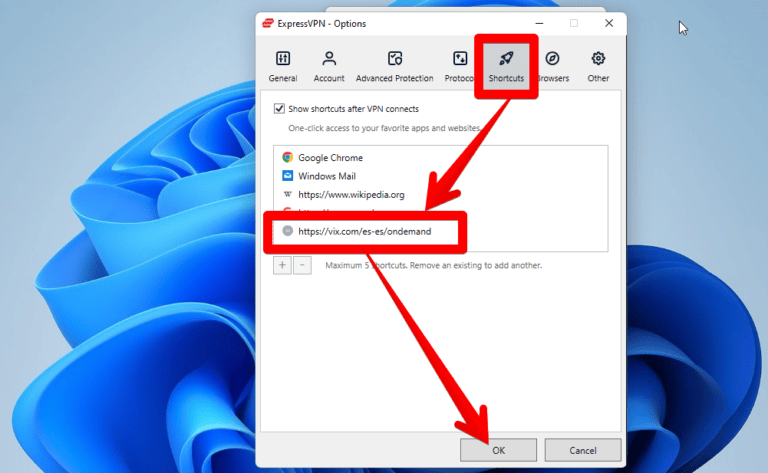Viewport: 768px width, 473px height.
Task: Select the Google Chrome shortcut
Action: (x=441, y=158)
